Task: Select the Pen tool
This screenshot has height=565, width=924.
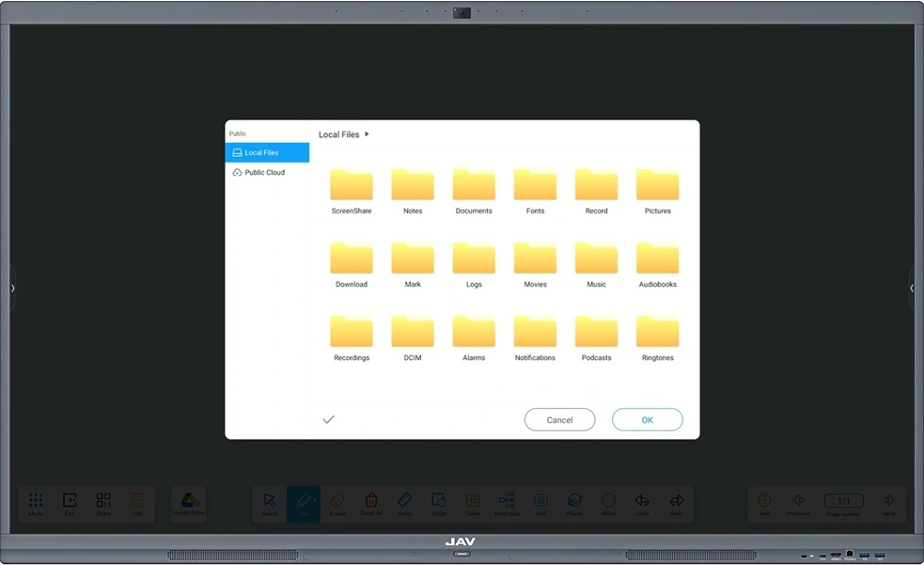Action: 304,503
